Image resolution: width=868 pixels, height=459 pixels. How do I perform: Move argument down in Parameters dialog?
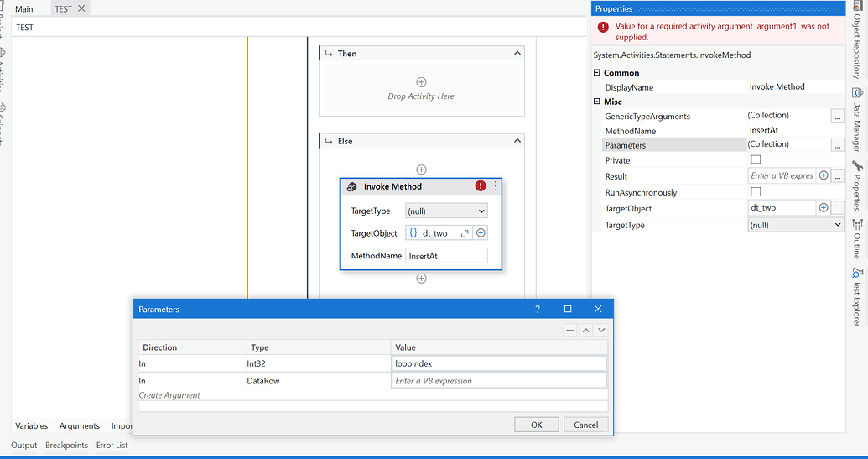[x=601, y=330]
